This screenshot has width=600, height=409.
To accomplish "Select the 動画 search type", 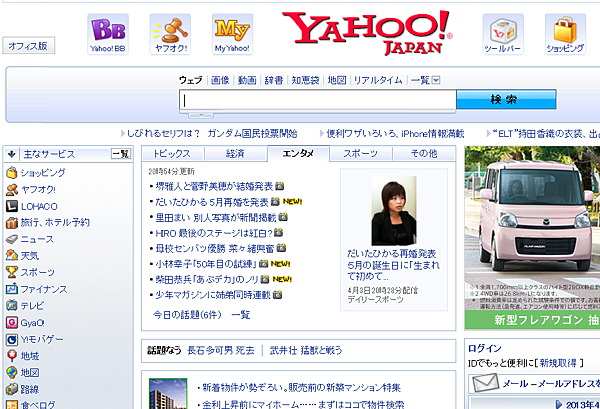I will [x=247, y=80].
